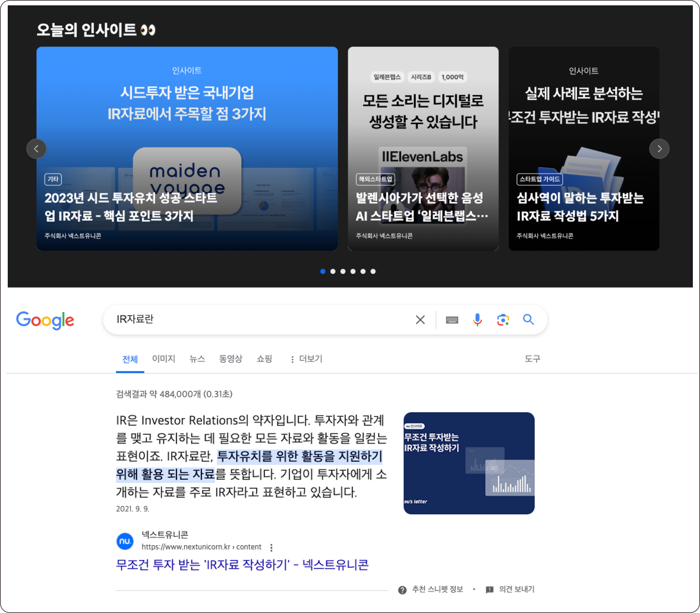700x613 pixels.
Task: Open the 뉴스 tab
Action: [x=197, y=359]
